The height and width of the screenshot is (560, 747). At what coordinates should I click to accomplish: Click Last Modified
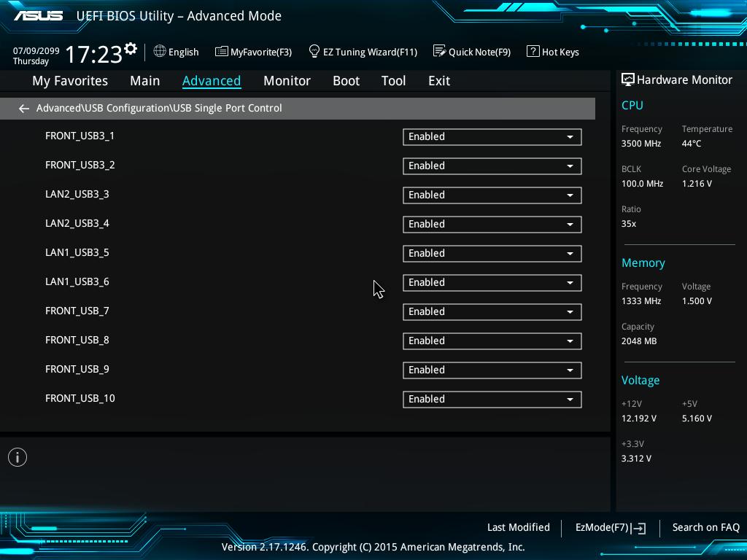tap(519, 527)
